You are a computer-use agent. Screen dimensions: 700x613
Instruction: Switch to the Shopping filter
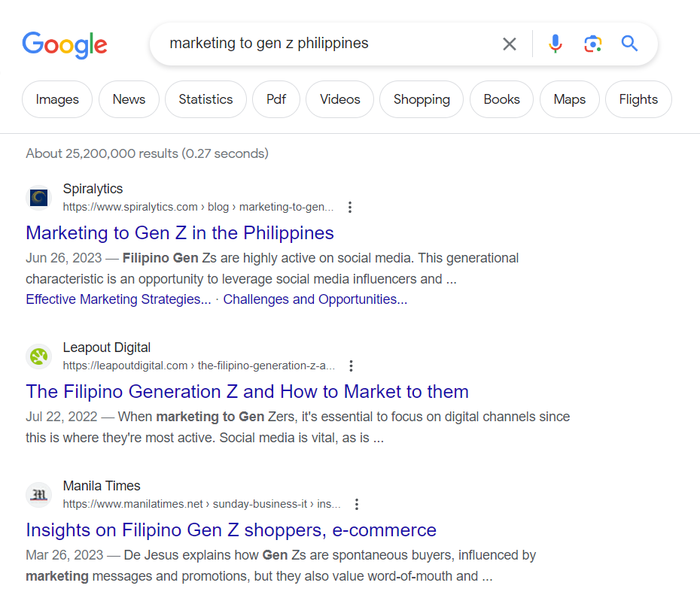(x=422, y=99)
